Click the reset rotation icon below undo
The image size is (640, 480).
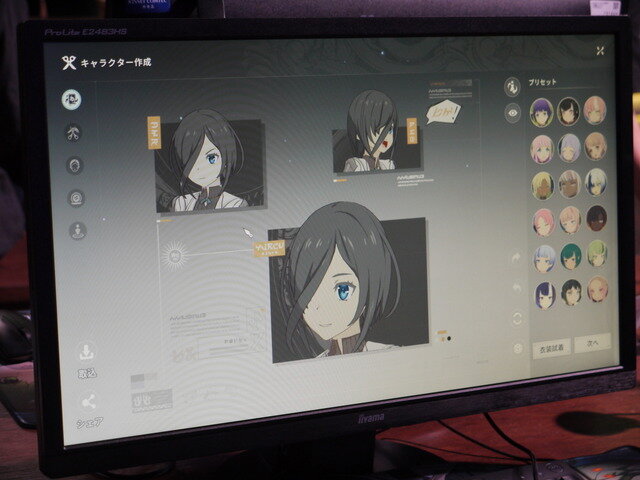click(517, 318)
